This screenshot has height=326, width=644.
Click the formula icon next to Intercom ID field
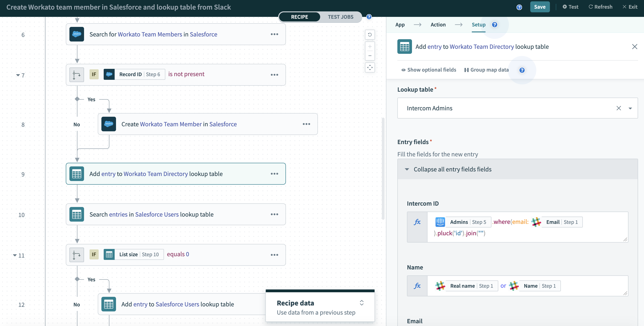click(x=417, y=222)
